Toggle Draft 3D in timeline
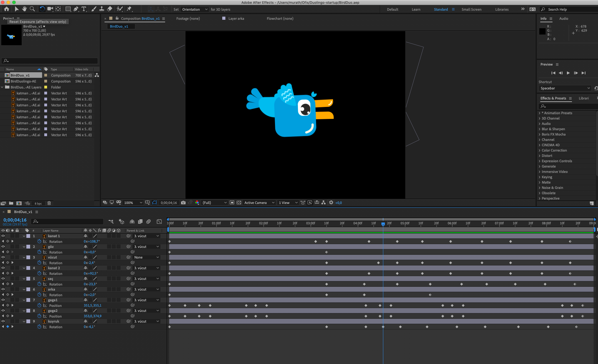Viewport: 598px width, 364px height. (121, 222)
